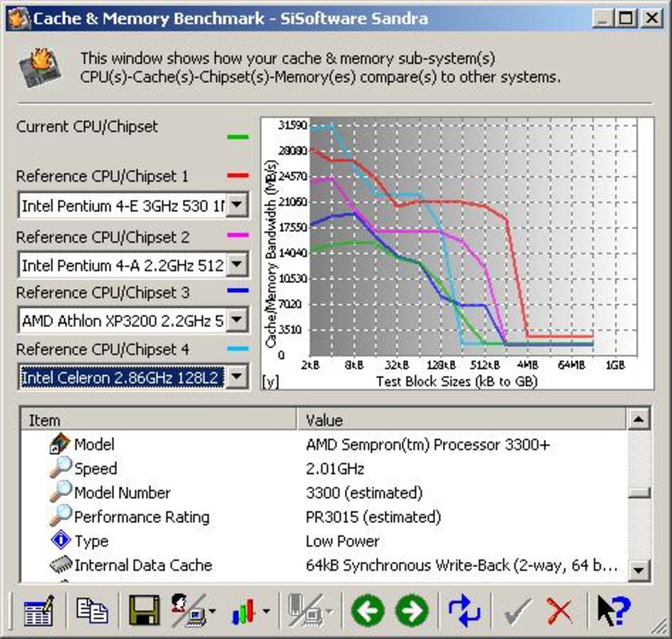This screenshot has width=672, height=639.
Task: Click the [y] axis toggle on chart
Action: [x=271, y=381]
